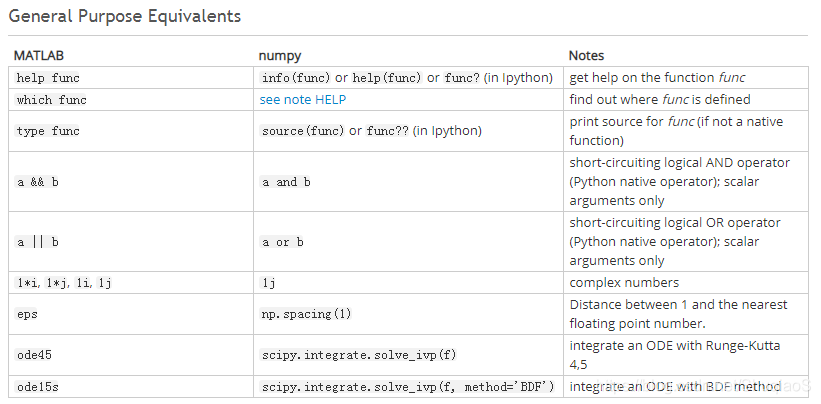Image resolution: width=821 pixels, height=404 pixels.
Task: Select the 'np.spacing(1)' code snippet
Action: [x=306, y=314]
